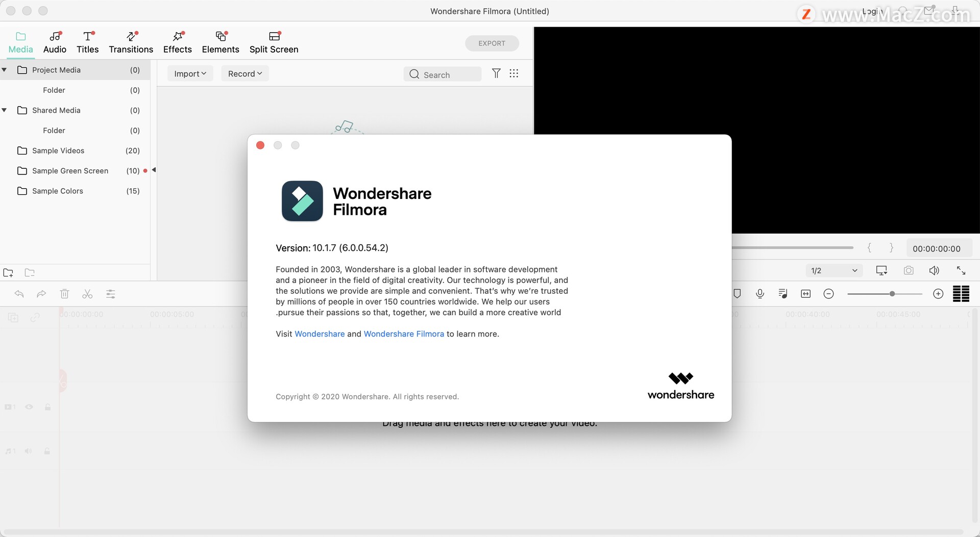Viewport: 980px width, 537px height.
Task: Click the record voiceover microphone icon
Action: click(760, 294)
